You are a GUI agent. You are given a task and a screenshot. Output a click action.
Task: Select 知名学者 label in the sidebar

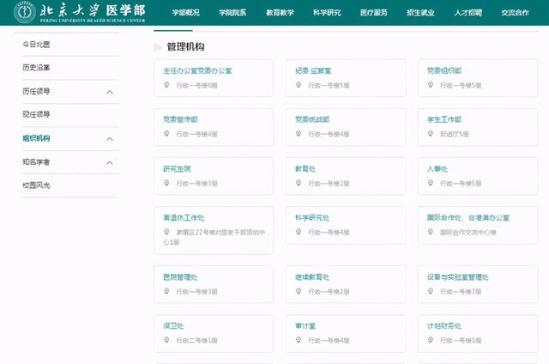[x=36, y=162]
